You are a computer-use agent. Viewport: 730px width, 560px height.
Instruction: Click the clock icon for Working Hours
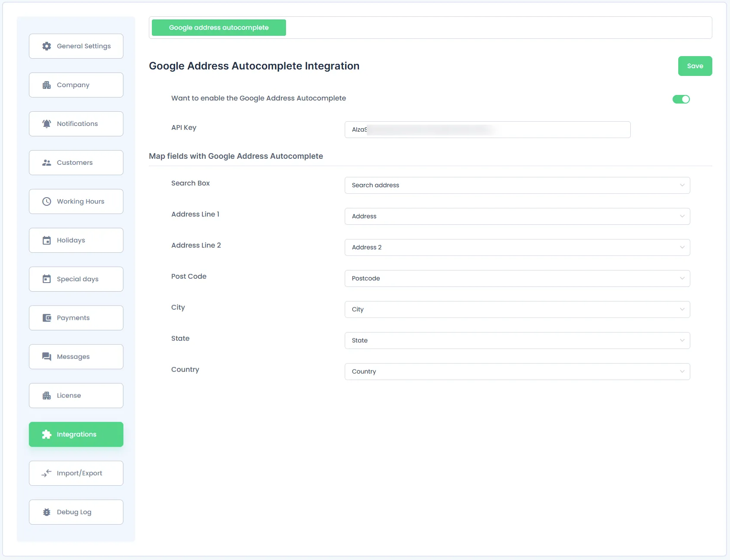coord(47,201)
